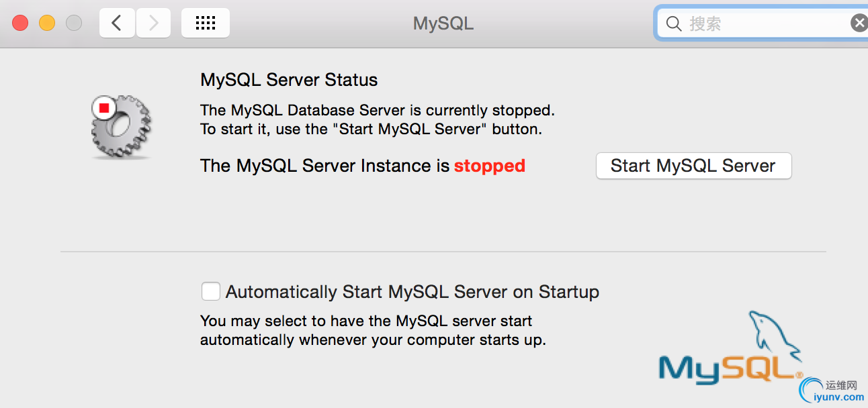Screen dimensions: 868x408
Task: Click the gray gear server status icon
Action: coord(121,126)
